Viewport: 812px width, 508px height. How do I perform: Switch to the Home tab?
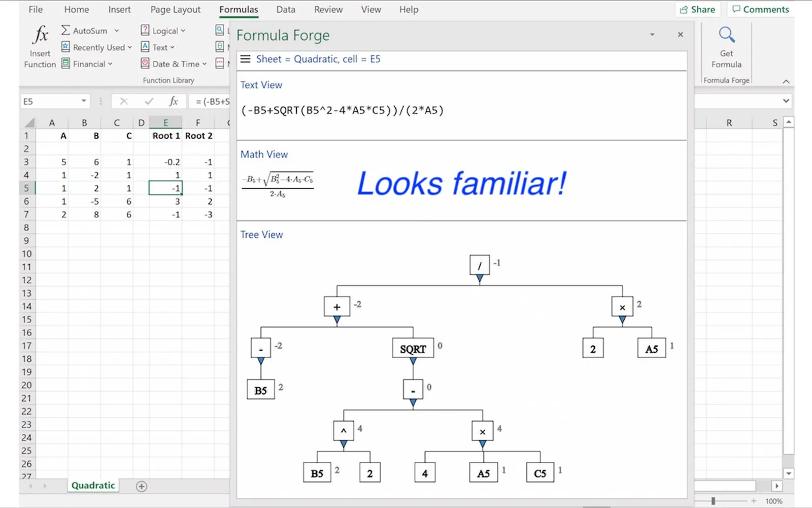[x=77, y=10]
